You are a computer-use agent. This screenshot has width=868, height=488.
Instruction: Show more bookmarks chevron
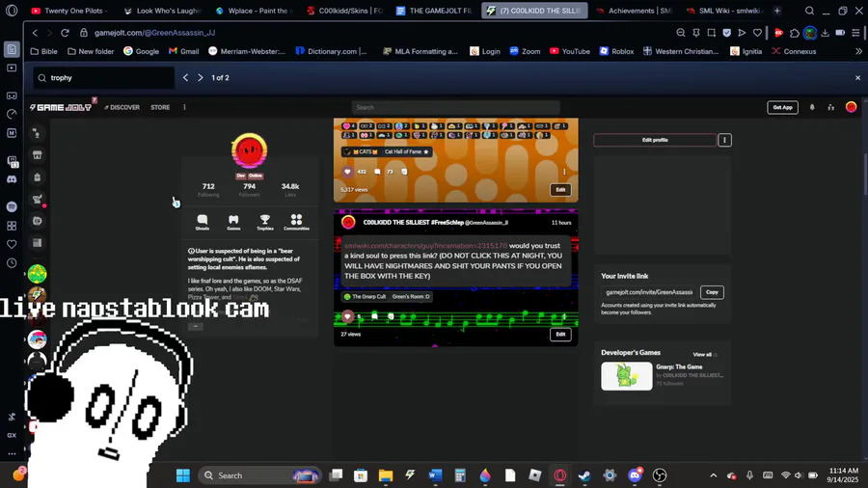(858, 51)
